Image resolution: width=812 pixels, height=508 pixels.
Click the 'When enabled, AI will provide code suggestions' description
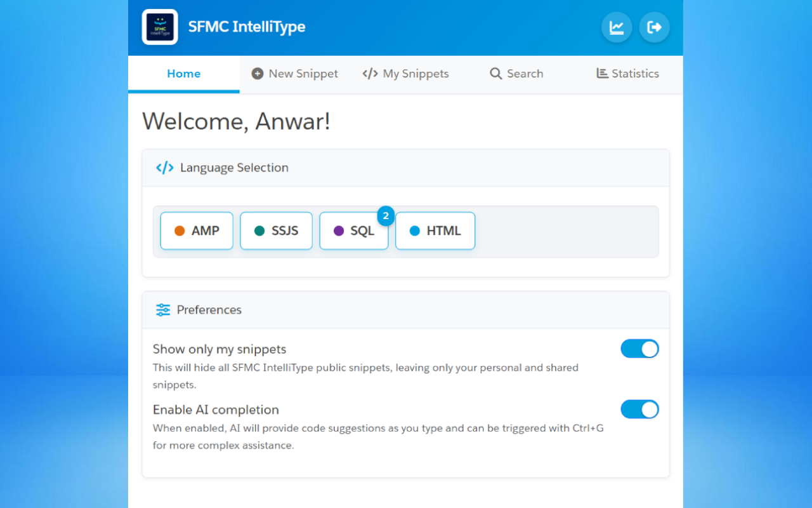tap(378, 437)
